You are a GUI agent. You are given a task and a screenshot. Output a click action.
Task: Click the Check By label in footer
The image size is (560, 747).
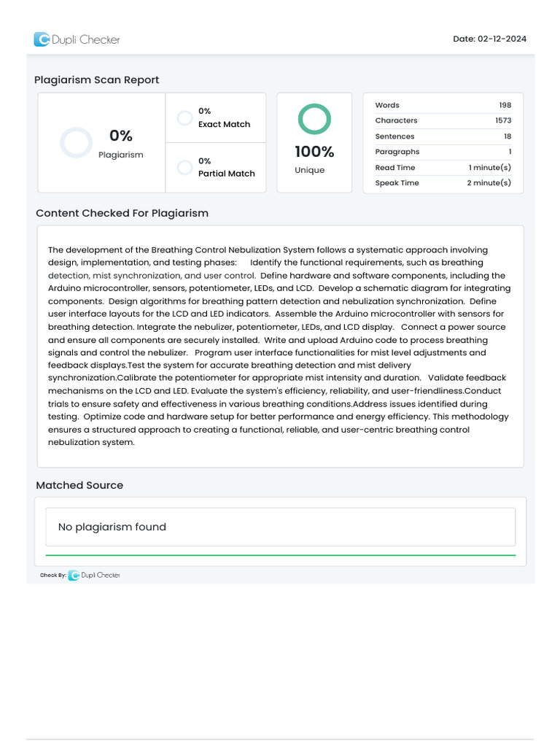52,575
